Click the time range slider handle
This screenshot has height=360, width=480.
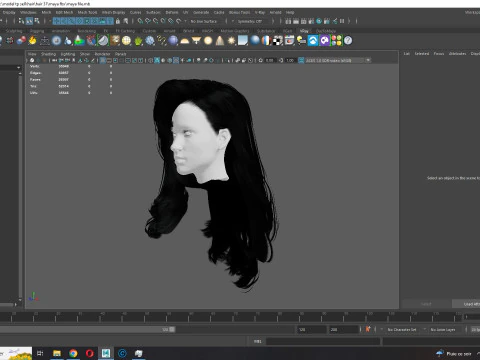172,329
